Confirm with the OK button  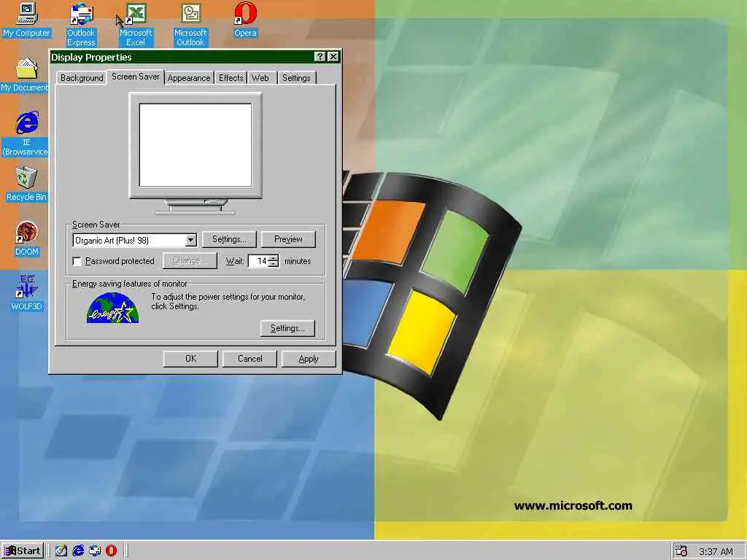[190, 359]
